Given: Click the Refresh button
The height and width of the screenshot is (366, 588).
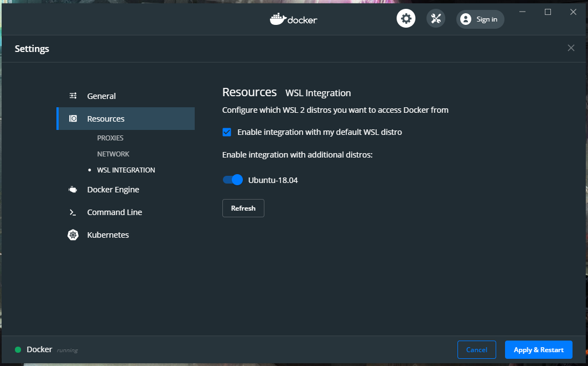Looking at the screenshot, I should coord(243,208).
